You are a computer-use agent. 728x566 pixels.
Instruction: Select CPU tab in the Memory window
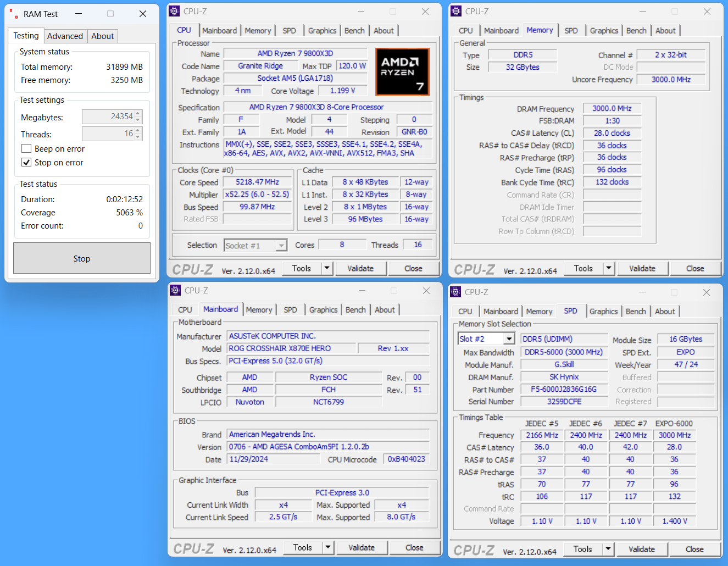point(465,31)
